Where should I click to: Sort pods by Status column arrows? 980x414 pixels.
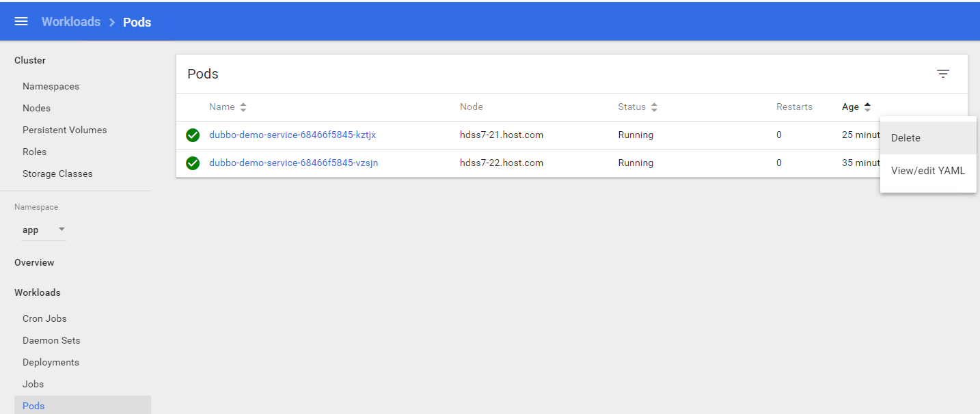[x=654, y=107]
